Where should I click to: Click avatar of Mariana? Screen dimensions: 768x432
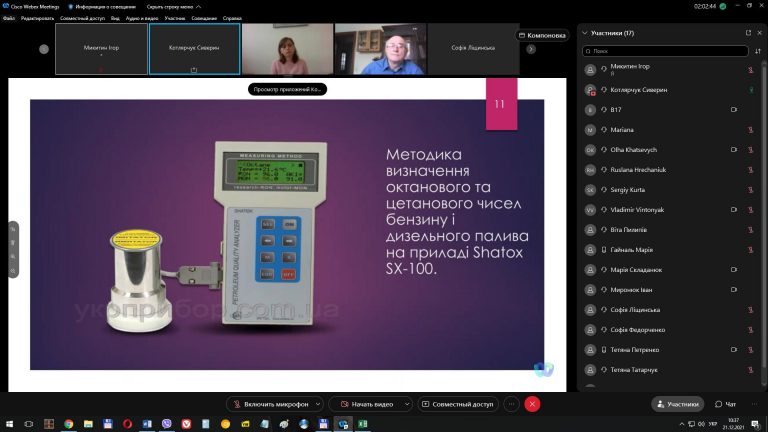click(x=590, y=130)
